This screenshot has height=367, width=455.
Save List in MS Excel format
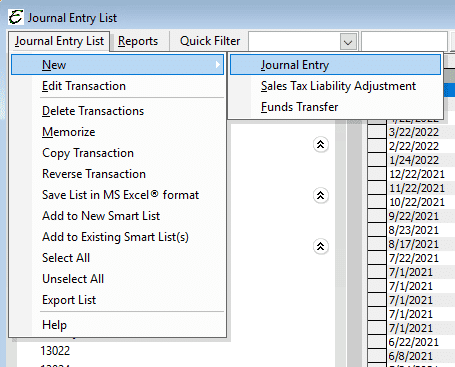[x=118, y=195]
